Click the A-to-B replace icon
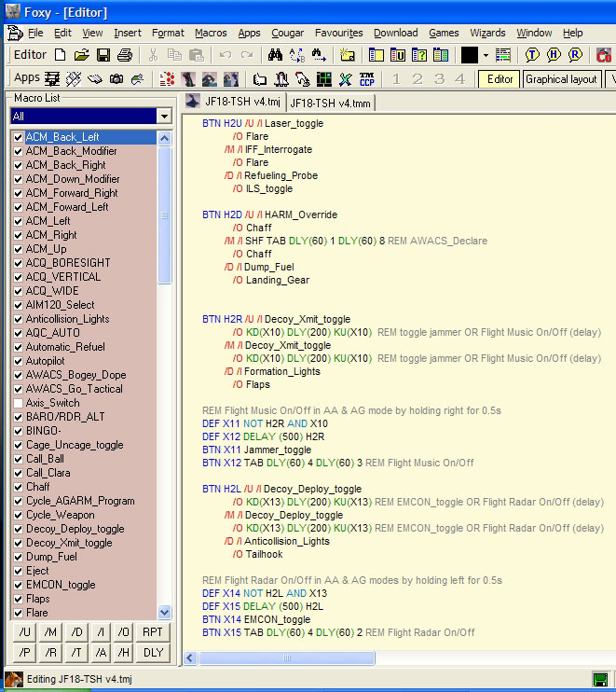616x692 pixels. [x=297, y=55]
